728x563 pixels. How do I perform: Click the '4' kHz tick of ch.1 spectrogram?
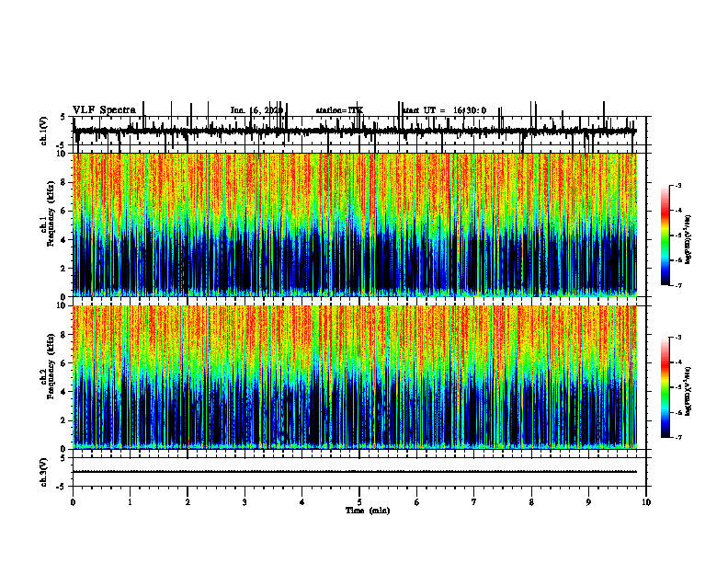click(x=64, y=240)
